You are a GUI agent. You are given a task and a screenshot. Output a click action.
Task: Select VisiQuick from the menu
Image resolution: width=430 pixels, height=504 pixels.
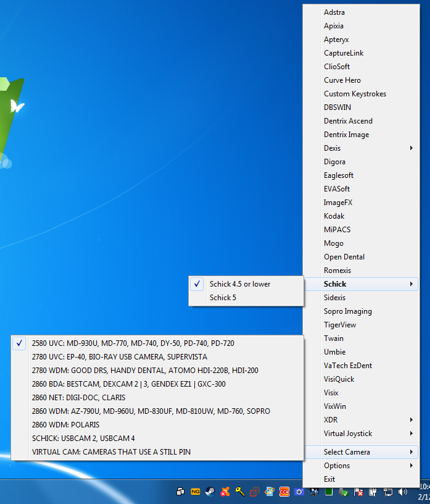click(x=362, y=379)
